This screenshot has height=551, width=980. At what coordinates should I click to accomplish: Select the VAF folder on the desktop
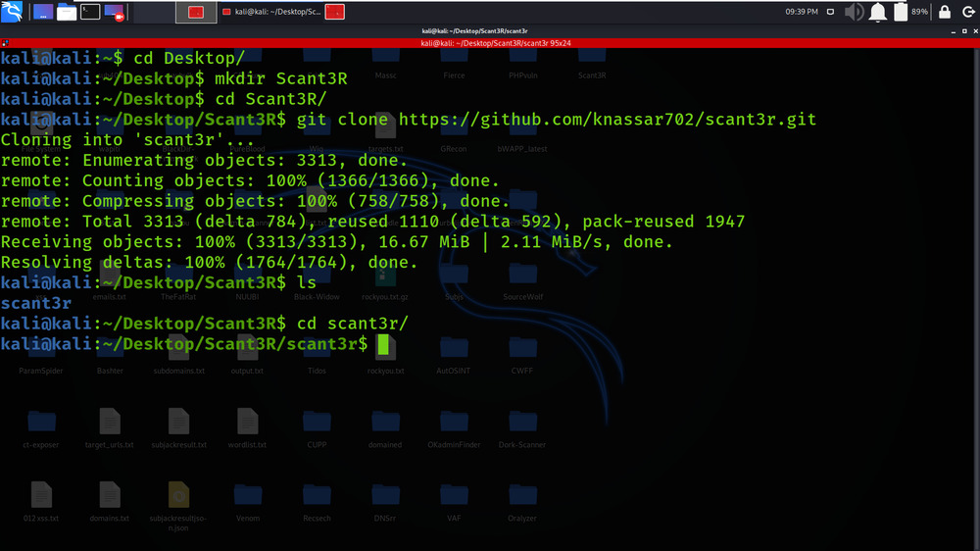point(454,502)
